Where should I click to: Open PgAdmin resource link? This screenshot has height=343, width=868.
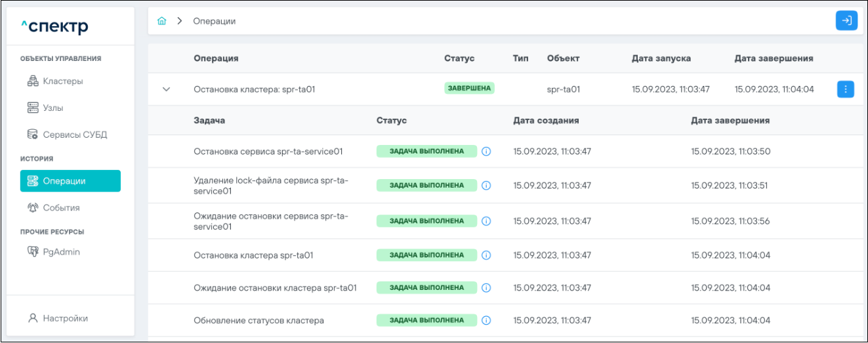(61, 252)
